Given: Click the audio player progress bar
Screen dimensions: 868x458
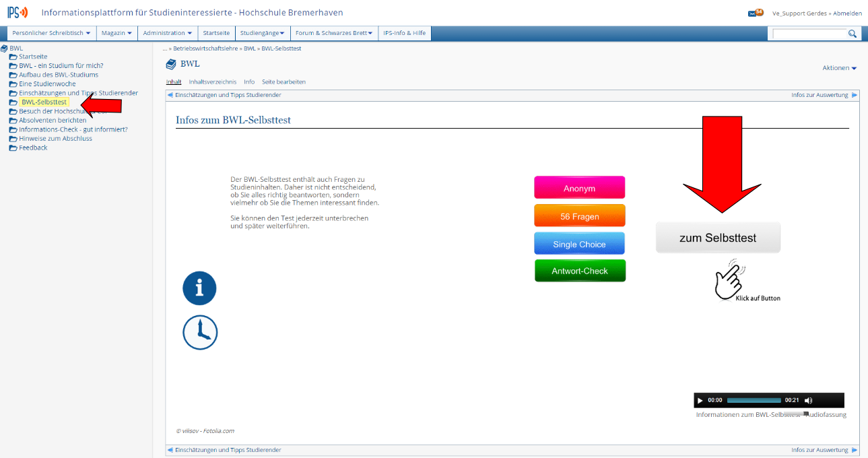Looking at the screenshot, I should 754,400.
